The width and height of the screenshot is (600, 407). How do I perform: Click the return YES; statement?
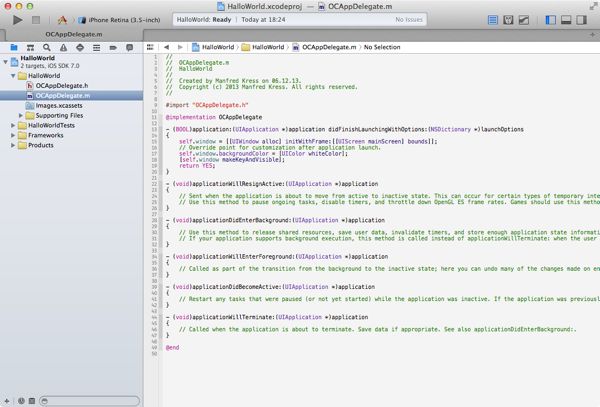197,166
